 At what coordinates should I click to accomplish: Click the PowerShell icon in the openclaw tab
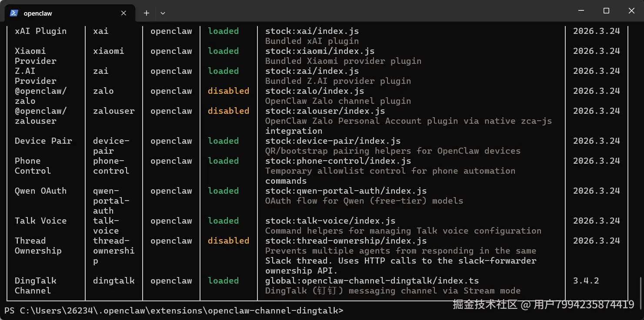pos(14,13)
